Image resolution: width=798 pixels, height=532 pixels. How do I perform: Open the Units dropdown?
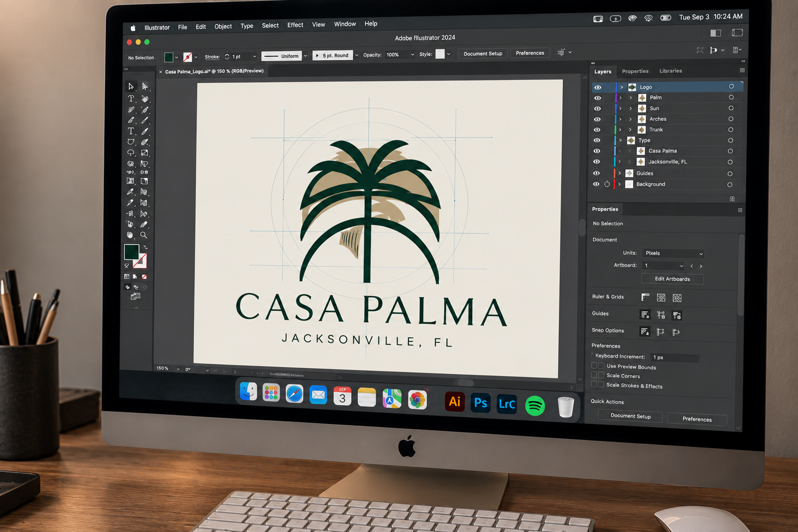(x=673, y=254)
